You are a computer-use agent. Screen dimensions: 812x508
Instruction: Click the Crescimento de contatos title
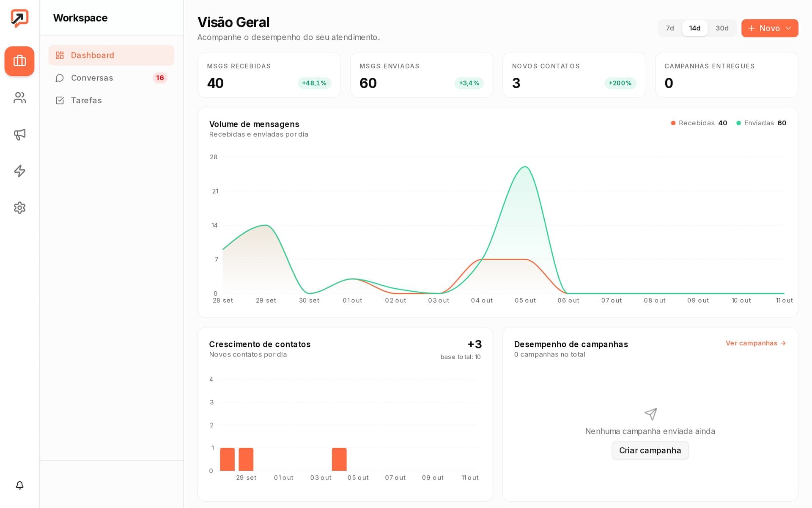pos(260,344)
